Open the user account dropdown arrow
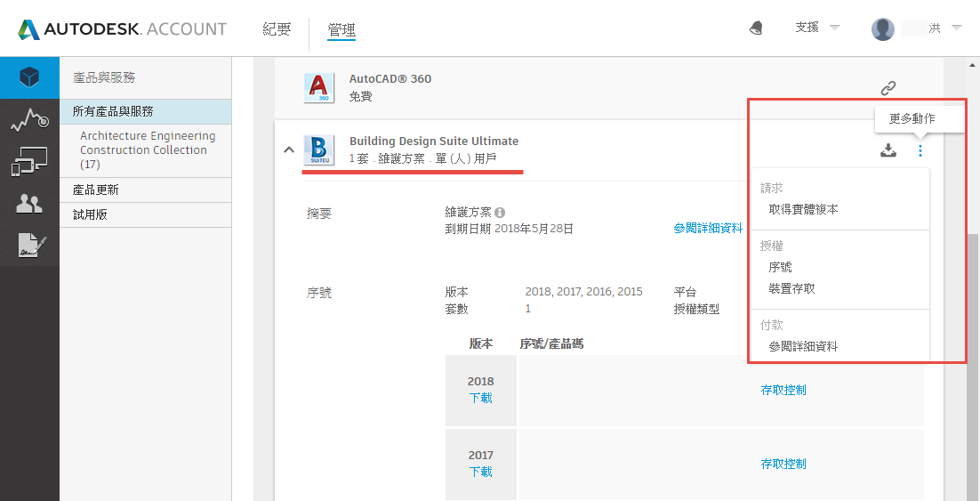980x501 pixels. click(956, 28)
